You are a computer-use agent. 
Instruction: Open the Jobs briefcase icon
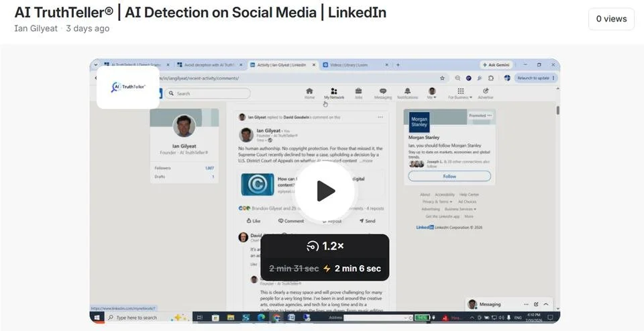[358, 93]
